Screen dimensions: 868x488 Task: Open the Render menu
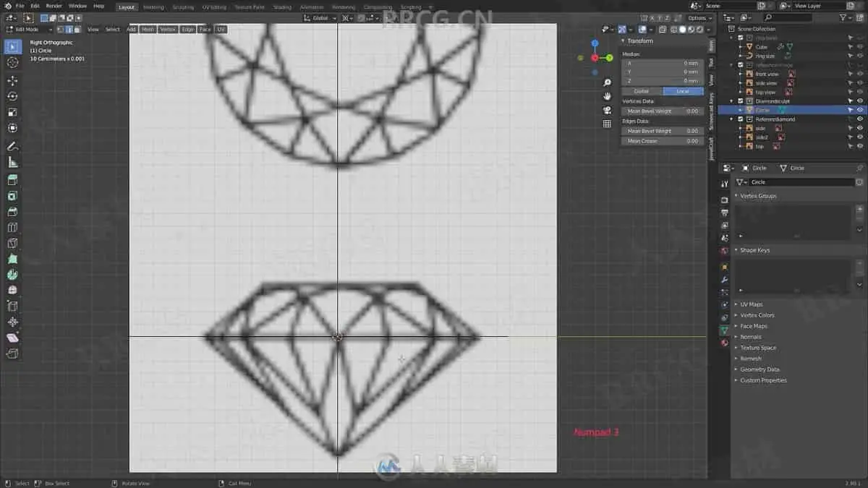pos(54,6)
